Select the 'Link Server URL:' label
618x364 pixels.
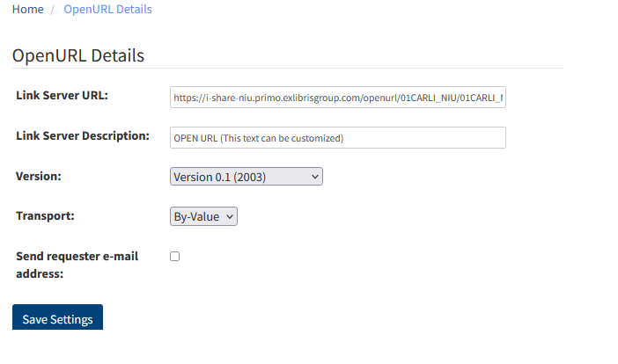pyautogui.click(x=62, y=95)
